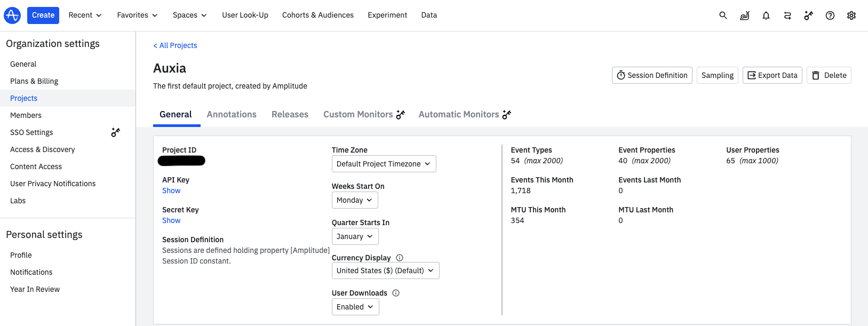Click the key icon next to Custom Monitors
Screen dimensions: 868x326
coord(401,114)
